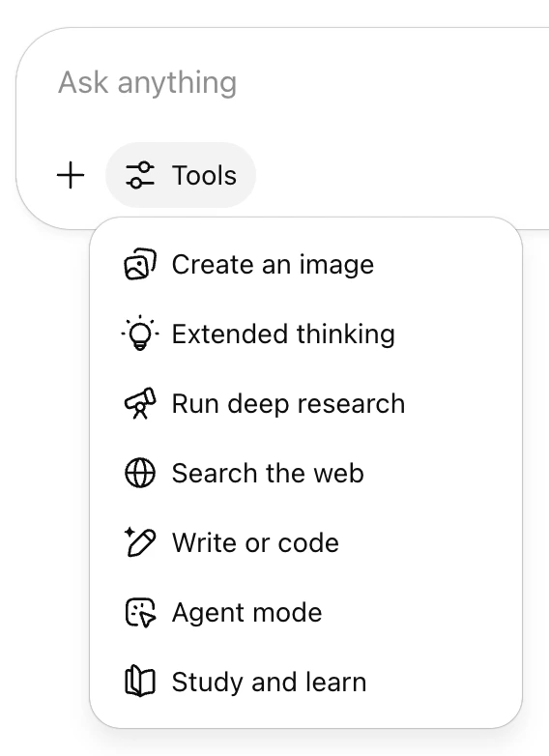This screenshot has height=756, width=549.
Task: Choose Run deep research option
Action: (x=305, y=403)
